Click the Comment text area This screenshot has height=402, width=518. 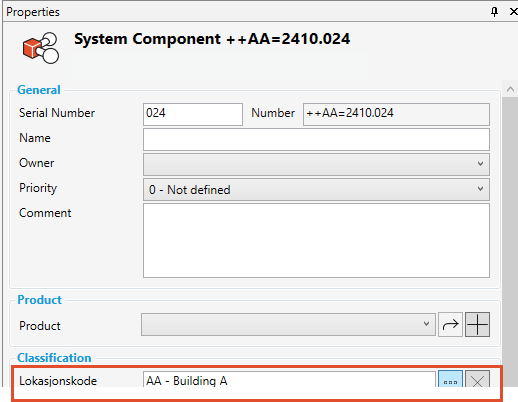pos(316,240)
